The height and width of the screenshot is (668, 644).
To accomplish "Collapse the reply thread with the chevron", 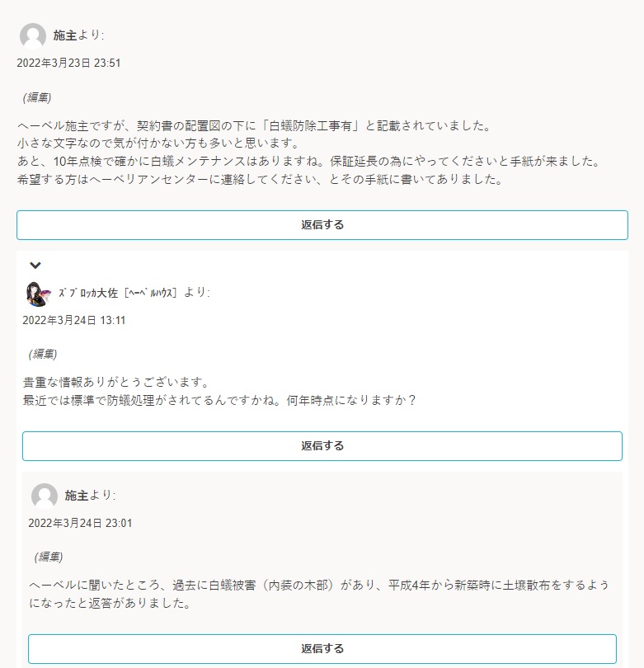I will (35, 265).
